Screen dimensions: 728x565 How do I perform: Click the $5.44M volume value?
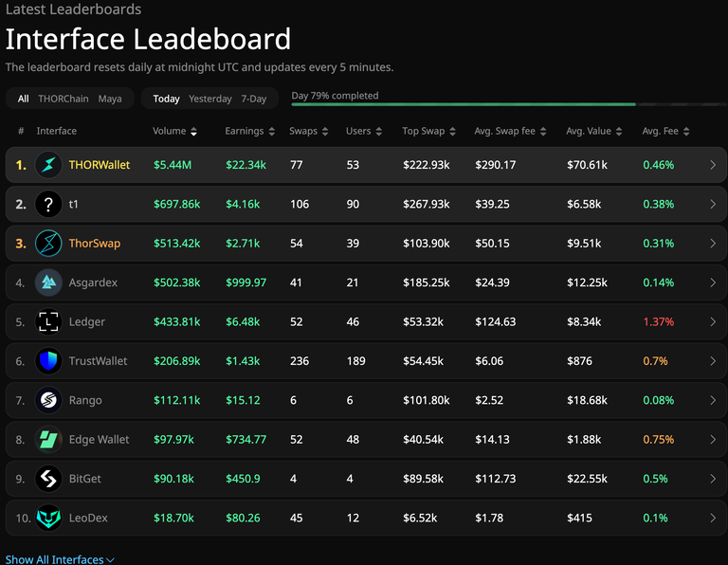173,165
